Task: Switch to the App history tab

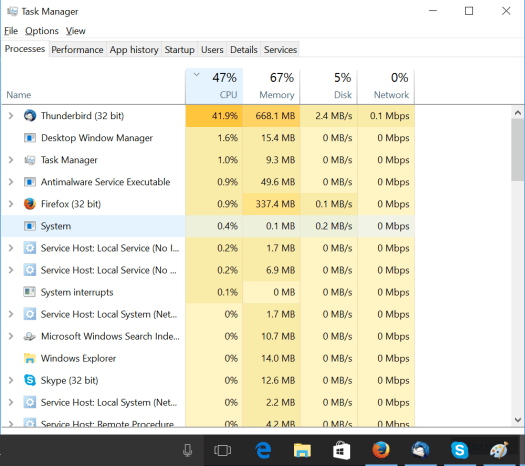Action: coord(134,50)
